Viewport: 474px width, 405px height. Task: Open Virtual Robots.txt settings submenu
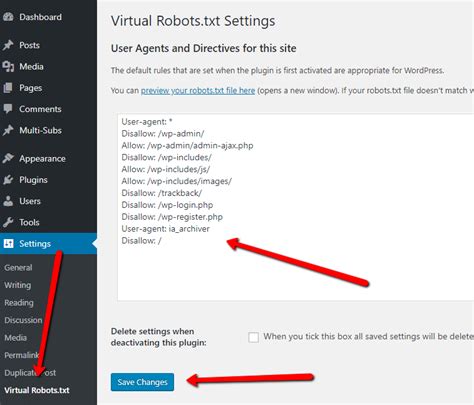coord(37,390)
